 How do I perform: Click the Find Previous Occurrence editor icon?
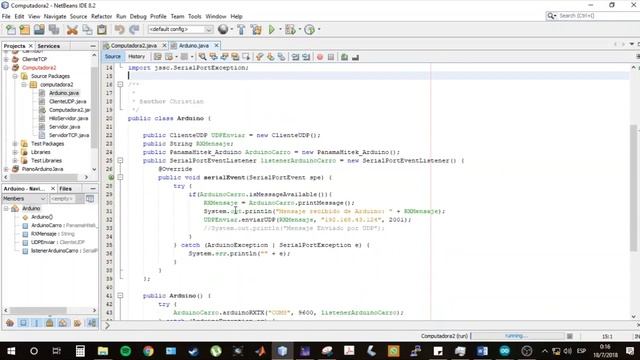coord(213,57)
